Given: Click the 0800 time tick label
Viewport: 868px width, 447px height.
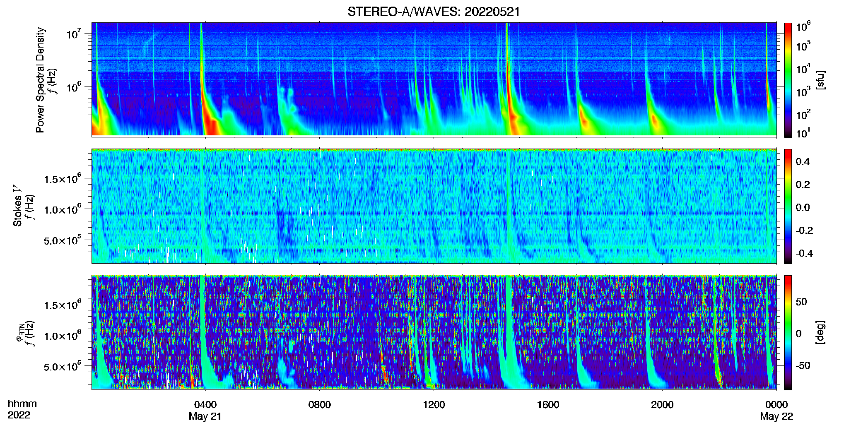Looking at the screenshot, I should tap(320, 404).
